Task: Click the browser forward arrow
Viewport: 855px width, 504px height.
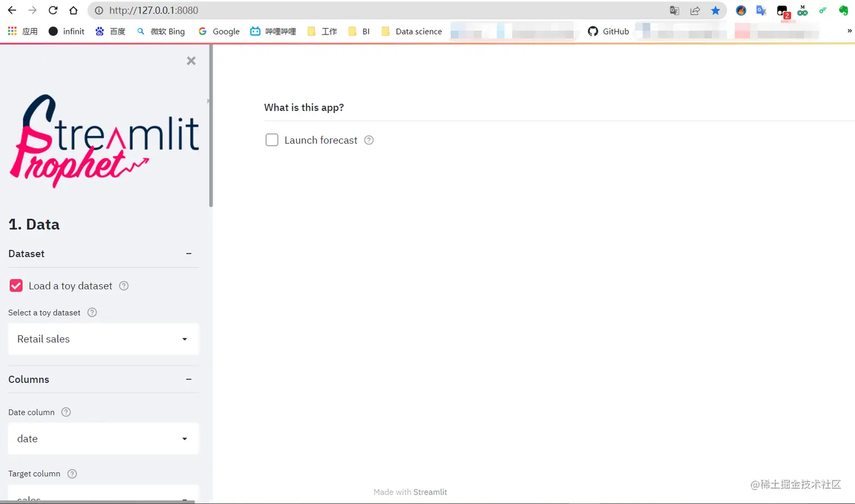Action: (32, 10)
